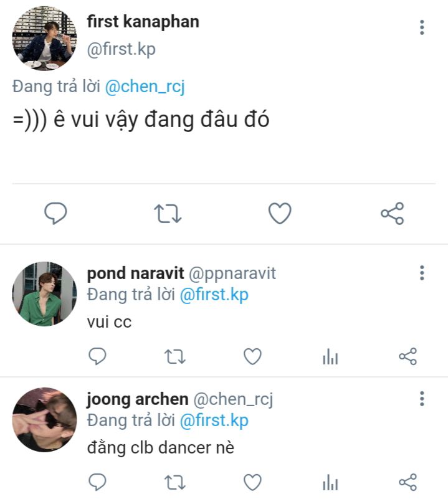View analytics for joong archen's reply
This screenshot has width=448, height=499.
click(x=330, y=482)
